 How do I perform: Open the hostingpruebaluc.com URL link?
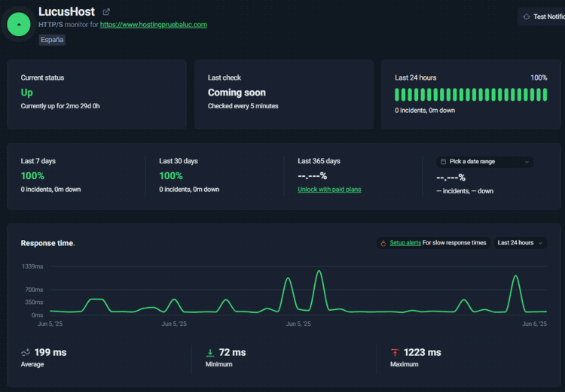(x=154, y=25)
